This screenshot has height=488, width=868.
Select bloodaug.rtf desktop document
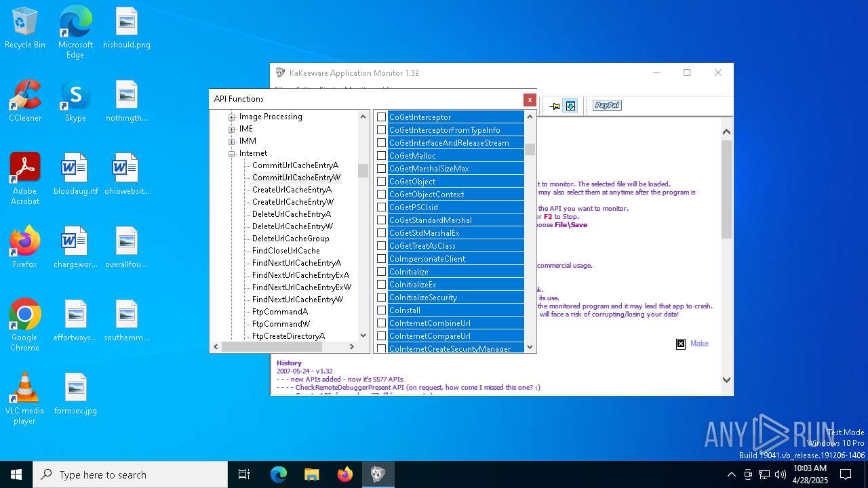point(75,174)
